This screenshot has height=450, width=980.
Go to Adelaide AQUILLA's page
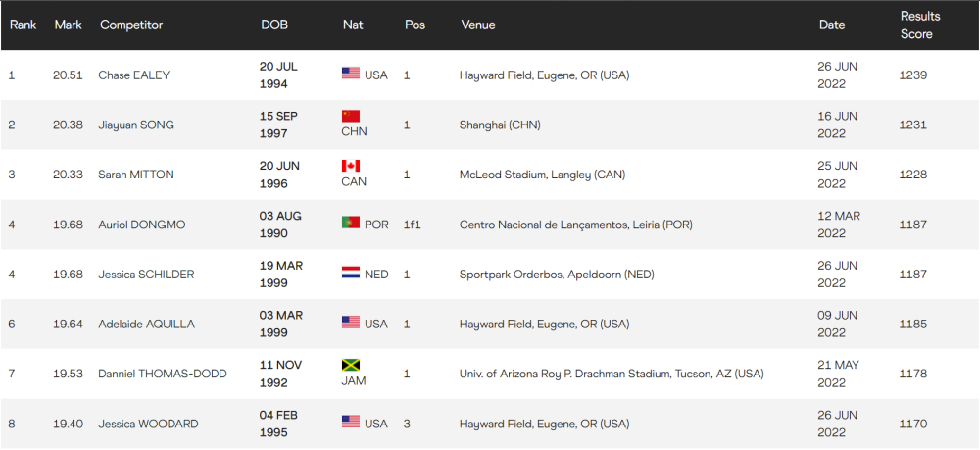(144, 324)
